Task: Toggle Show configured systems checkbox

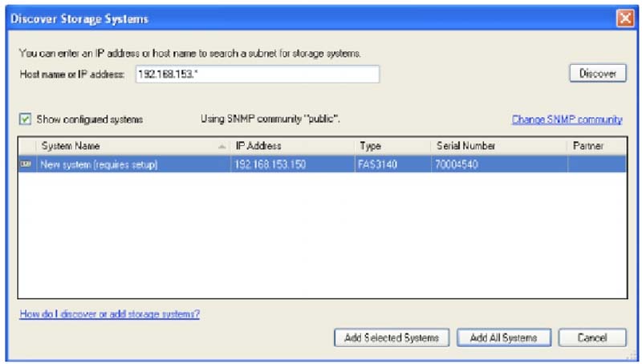Action: (26, 119)
